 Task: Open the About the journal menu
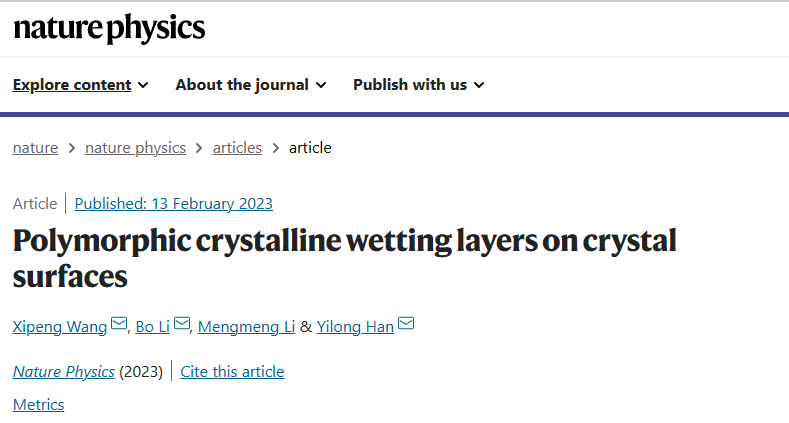tap(251, 84)
